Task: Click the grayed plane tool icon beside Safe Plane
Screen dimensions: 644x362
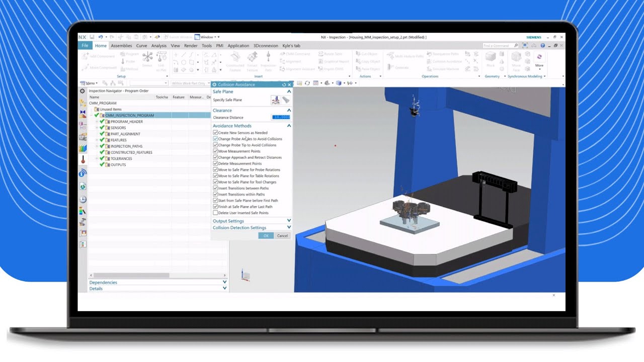Action: click(285, 100)
